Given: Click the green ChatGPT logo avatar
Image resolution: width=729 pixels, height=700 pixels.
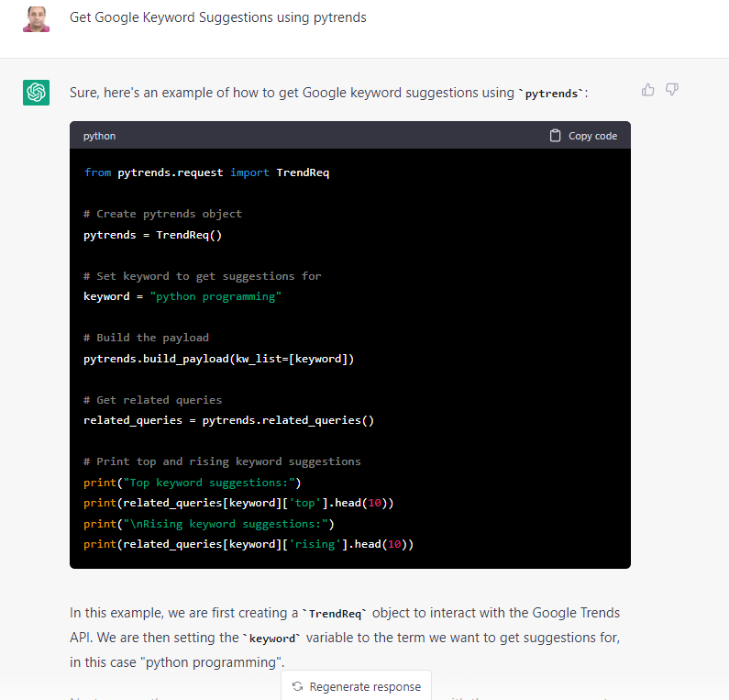Looking at the screenshot, I should (x=36, y=93).
